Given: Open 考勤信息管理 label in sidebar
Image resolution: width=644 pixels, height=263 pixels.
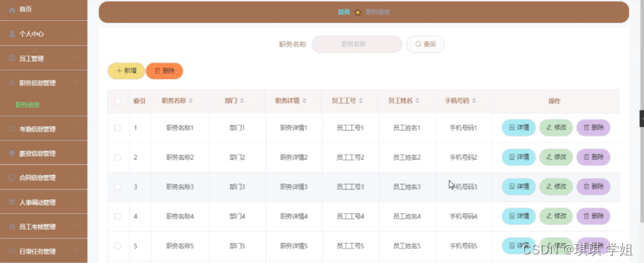Looking at the screenshot, I should pos(38,129).
